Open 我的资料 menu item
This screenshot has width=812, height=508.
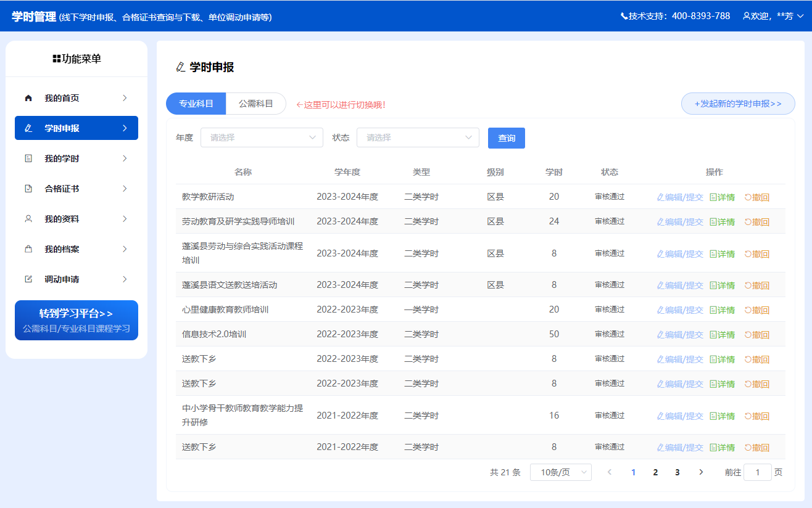tap(77, 219)
